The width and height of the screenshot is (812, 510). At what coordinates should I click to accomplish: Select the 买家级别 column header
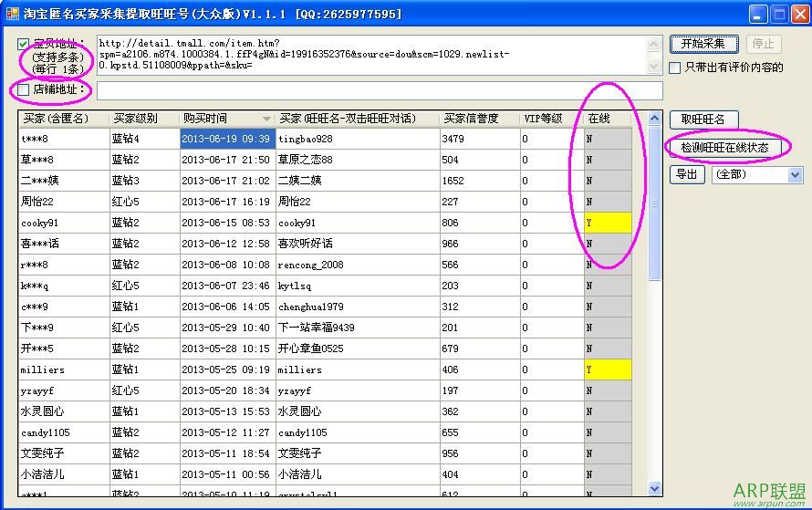coord(142,119)
